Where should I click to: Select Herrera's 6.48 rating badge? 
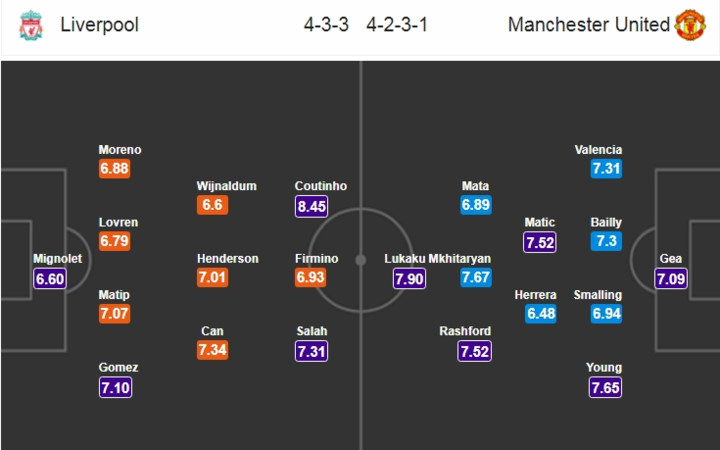tap(541, 314)
